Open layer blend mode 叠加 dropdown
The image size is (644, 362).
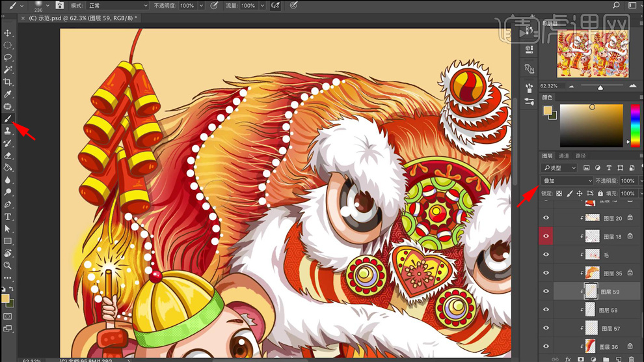click(x=567, y=180)
